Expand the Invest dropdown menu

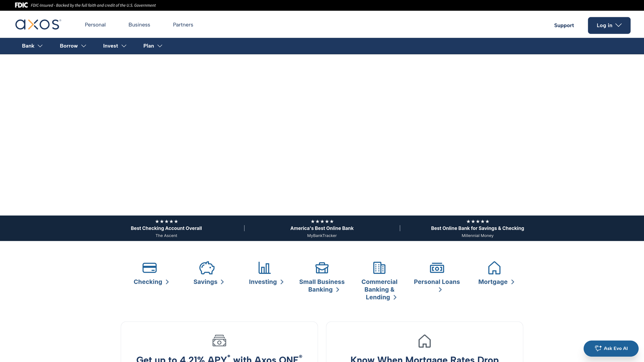point(115,46)
